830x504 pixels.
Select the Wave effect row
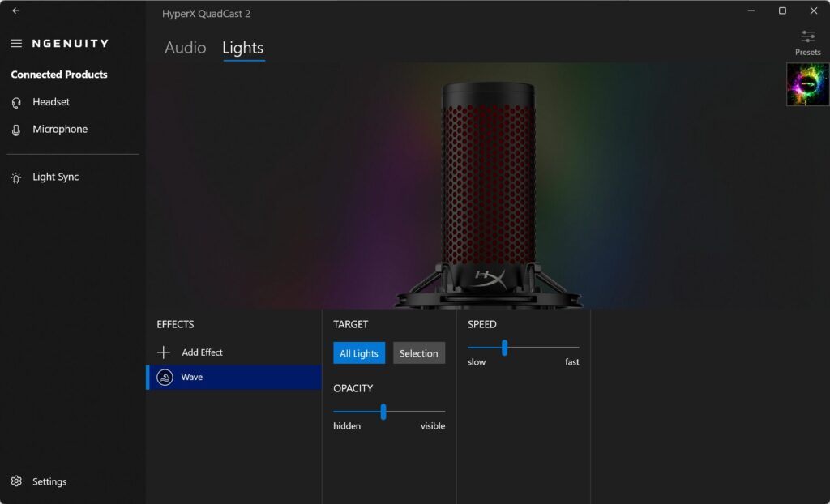(234, 378)
